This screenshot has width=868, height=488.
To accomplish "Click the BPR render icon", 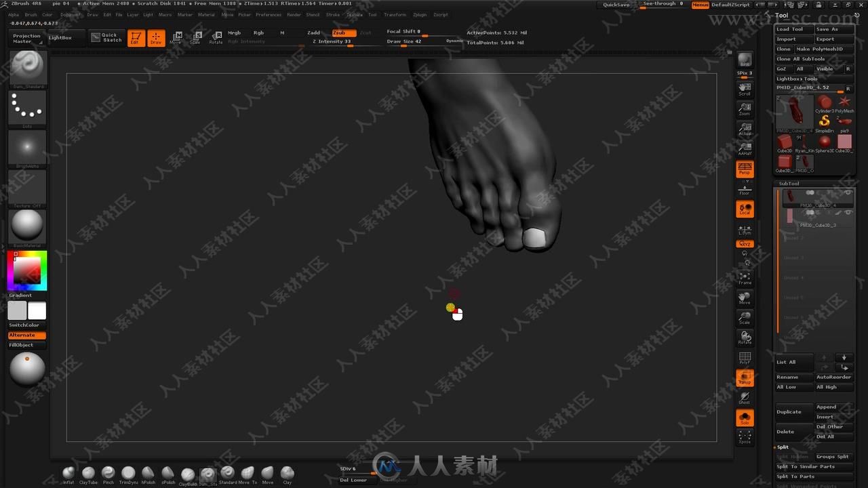I will coord(745,60).
